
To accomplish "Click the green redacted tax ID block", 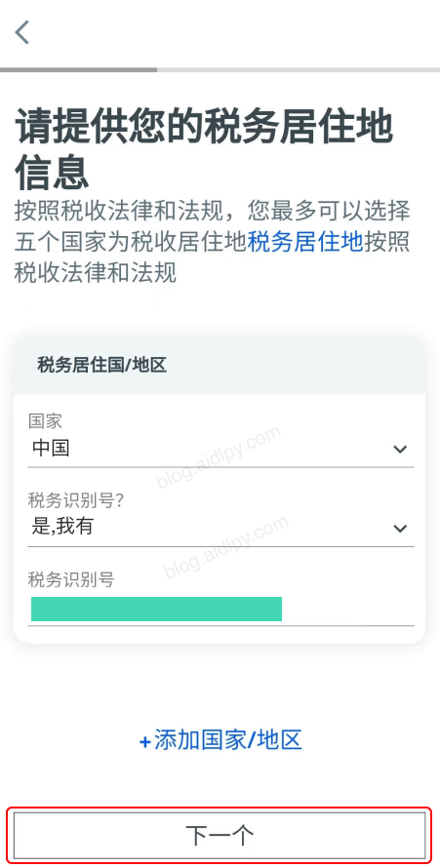I will pos(157,609).
